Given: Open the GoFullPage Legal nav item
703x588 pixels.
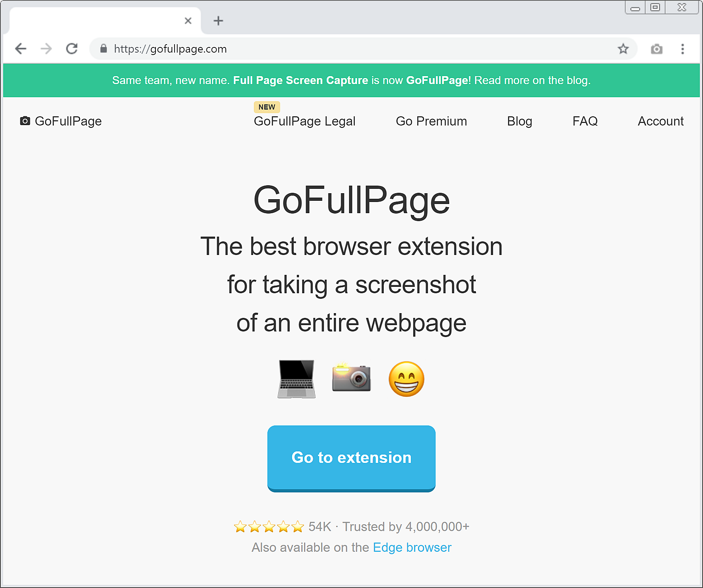Looking at the screenshot, I should click(304, 121).
